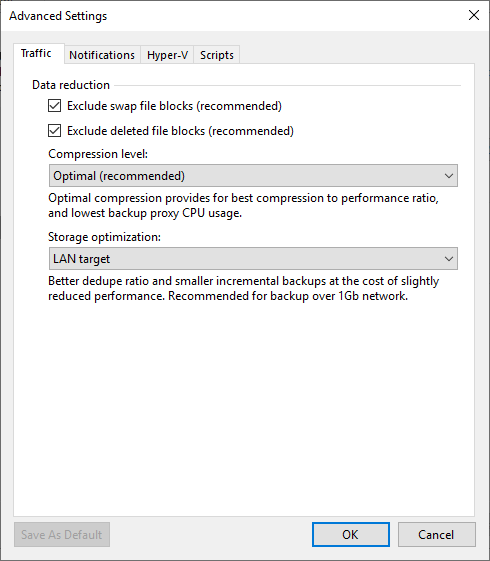This screenshot has width=490, height=561.
Task: Click the 'Exclude deleted file blocks (recommended)' label text
Action: tap(180, 131)
